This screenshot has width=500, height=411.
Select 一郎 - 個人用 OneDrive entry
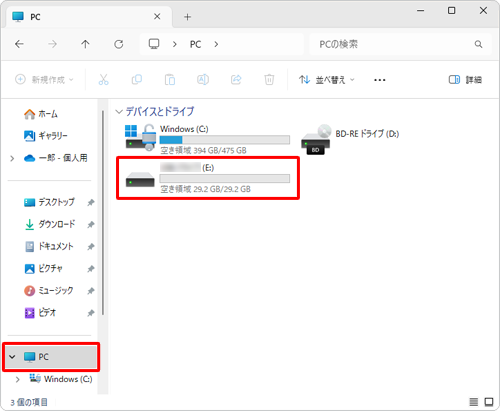point(55,158)
